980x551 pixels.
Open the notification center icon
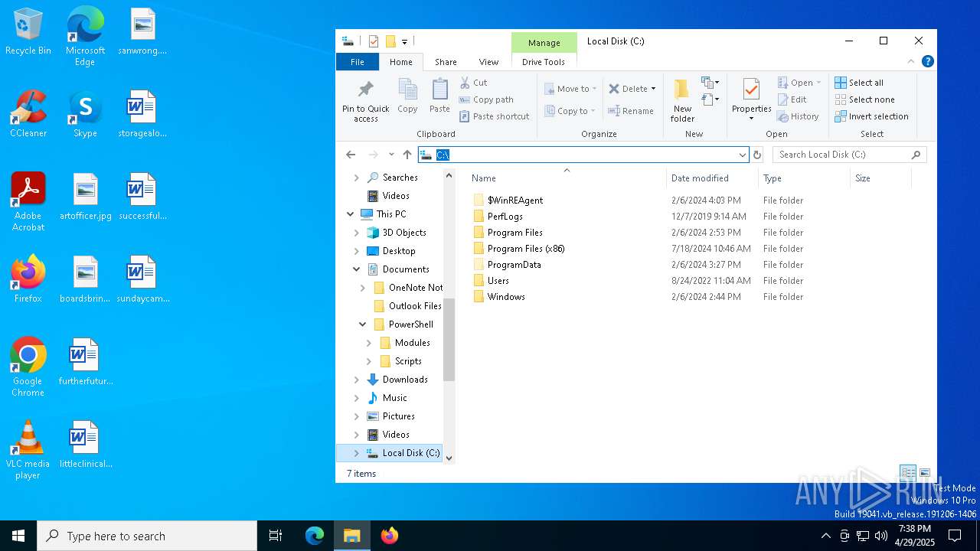pos(955,536)
